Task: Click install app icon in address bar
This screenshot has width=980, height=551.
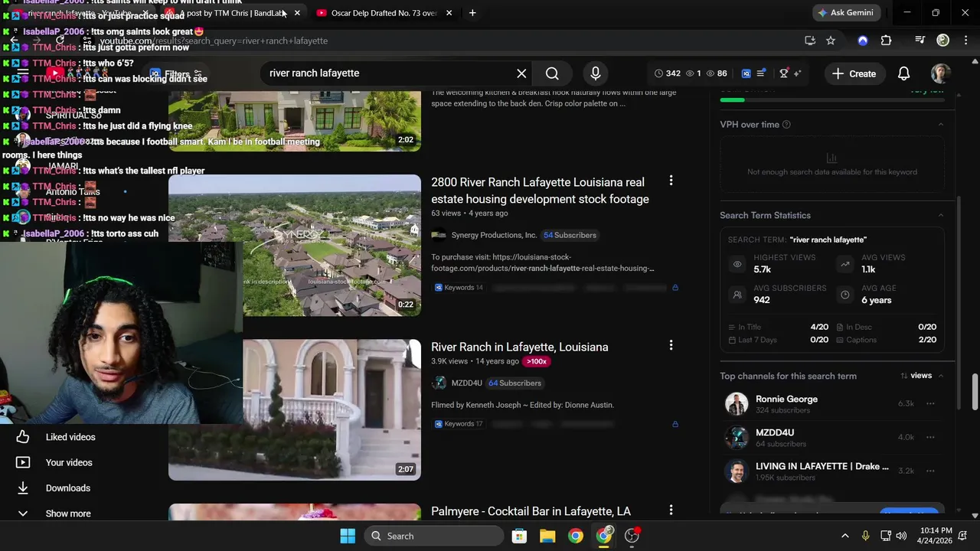Action: [810, 41]
